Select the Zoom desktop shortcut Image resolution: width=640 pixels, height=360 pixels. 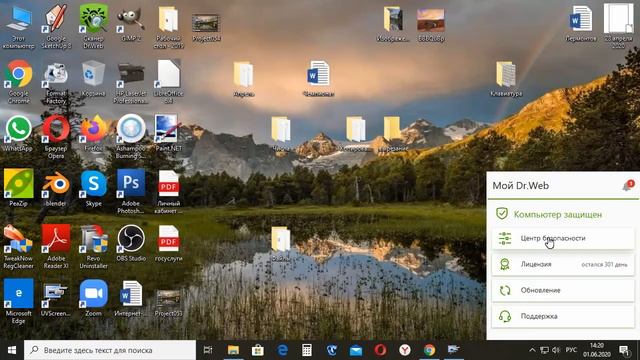(x=93, y=298)
